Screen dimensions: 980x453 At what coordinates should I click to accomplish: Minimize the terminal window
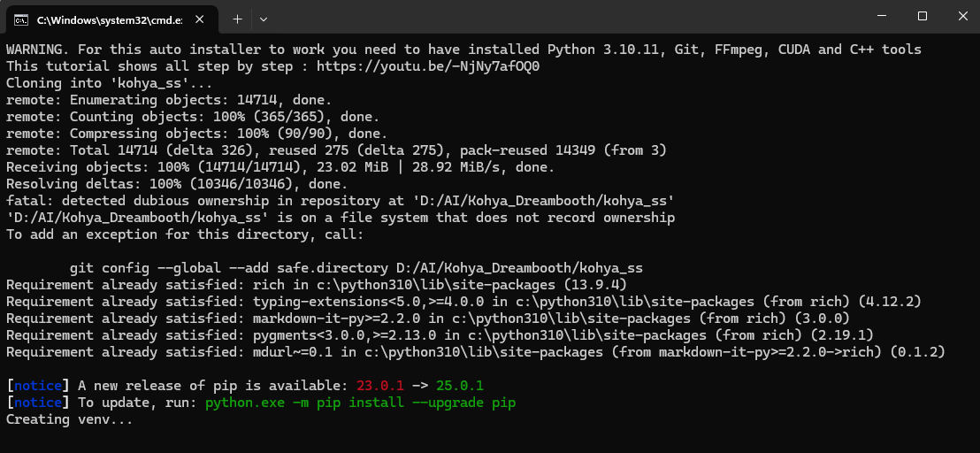[x=881, y=17]
